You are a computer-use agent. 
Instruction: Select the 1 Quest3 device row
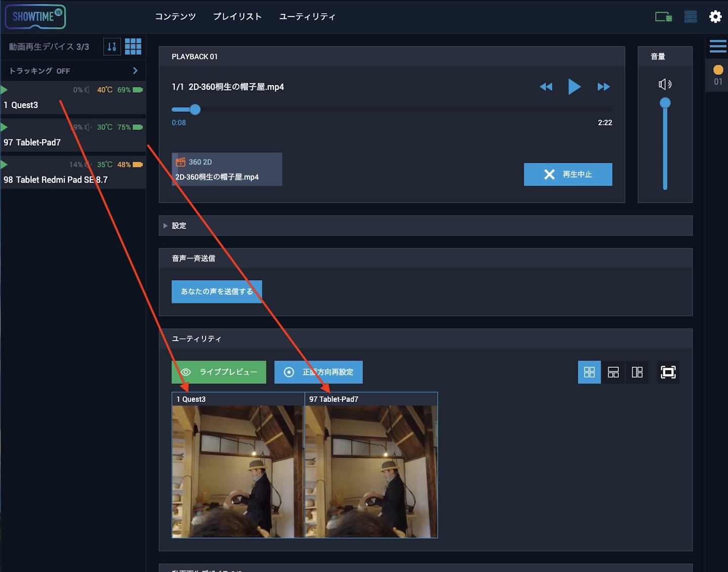[73, 98]
